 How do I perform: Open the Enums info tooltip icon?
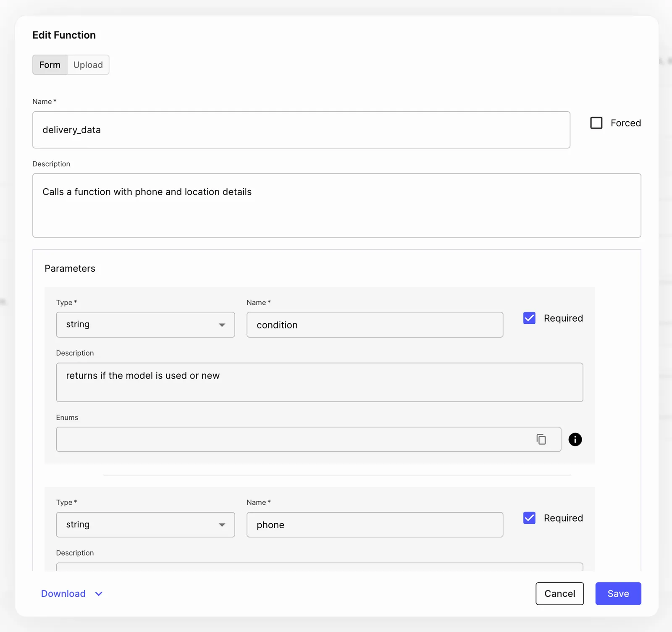[575, 439]
